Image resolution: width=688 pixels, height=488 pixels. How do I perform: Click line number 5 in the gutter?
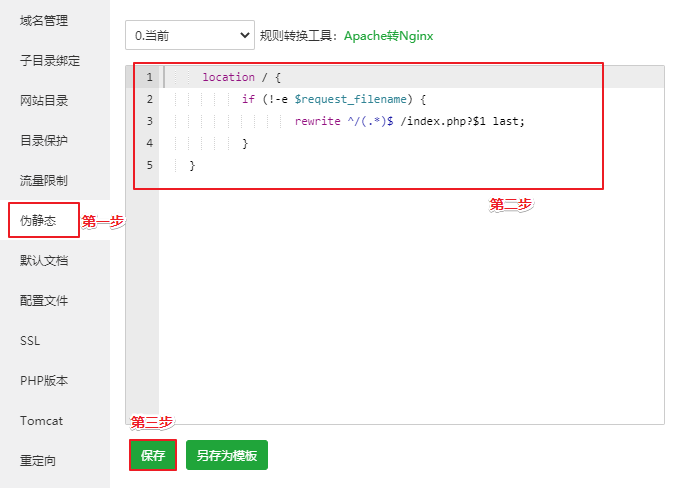pos(150,165)
